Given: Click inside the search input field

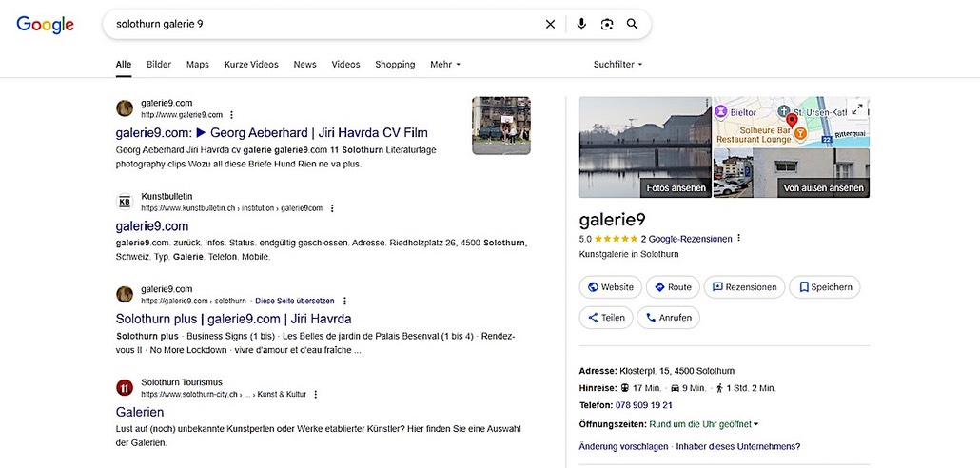Looking at the screenshot, I should tap(325, 25).
